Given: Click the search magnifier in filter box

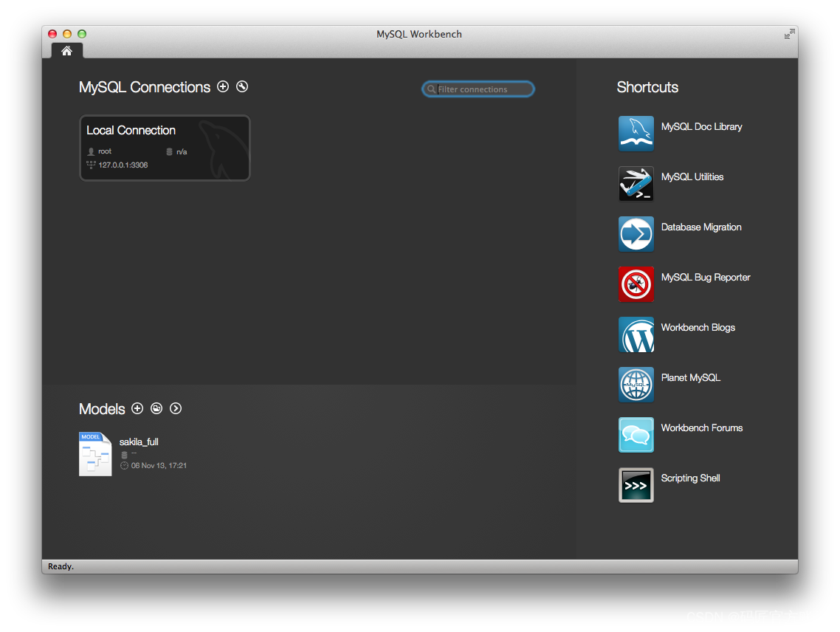Looking at the screenshot, I should 431,89.
